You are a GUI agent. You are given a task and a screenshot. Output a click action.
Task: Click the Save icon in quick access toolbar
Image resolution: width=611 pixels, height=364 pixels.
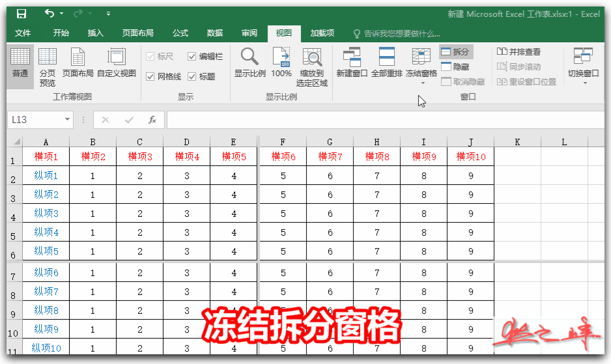point(21,14)
